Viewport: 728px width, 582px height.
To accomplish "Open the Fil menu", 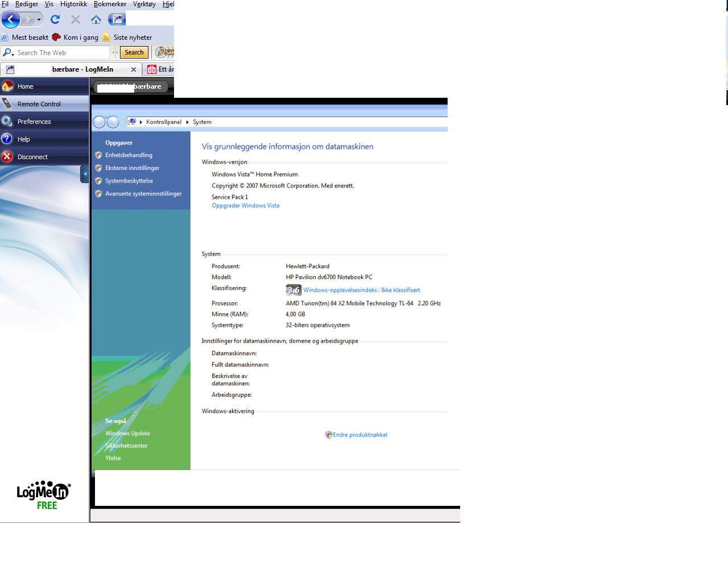I will pyautogui.click(x=5, y=4).
